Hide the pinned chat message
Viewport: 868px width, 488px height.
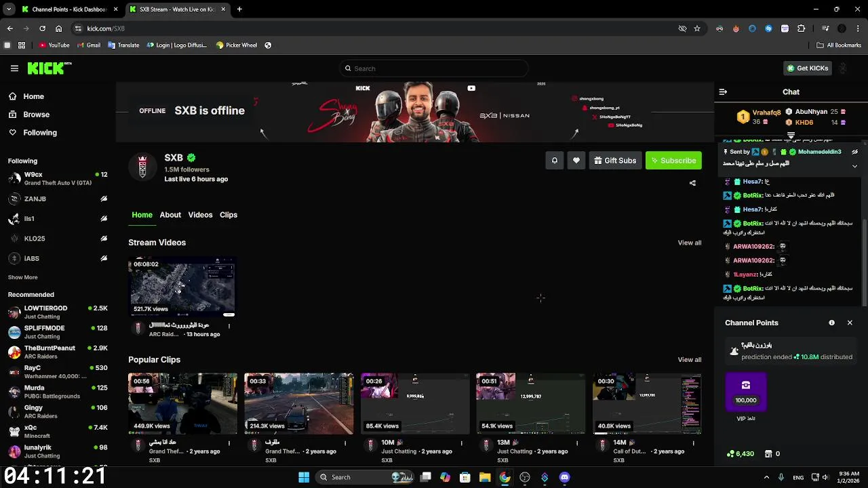click(x=854, y=152)
